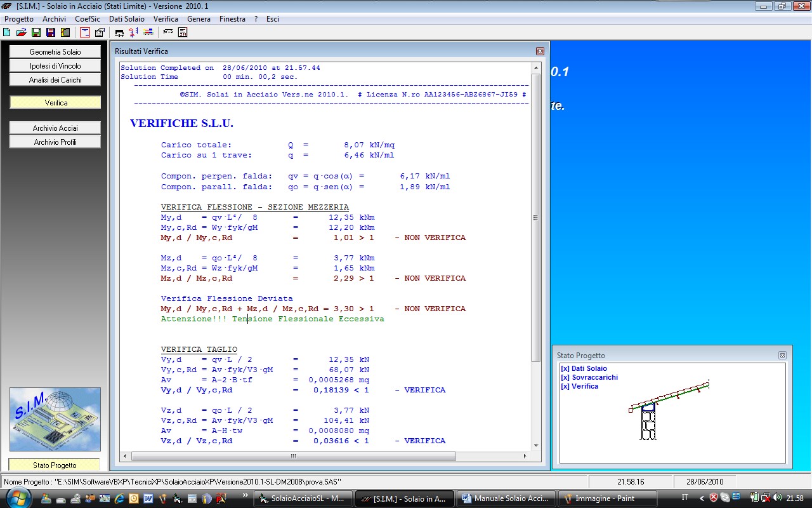Open Word from the quick launch bar
This screenshot has height=508, width=812.
(x=148, y=498)
